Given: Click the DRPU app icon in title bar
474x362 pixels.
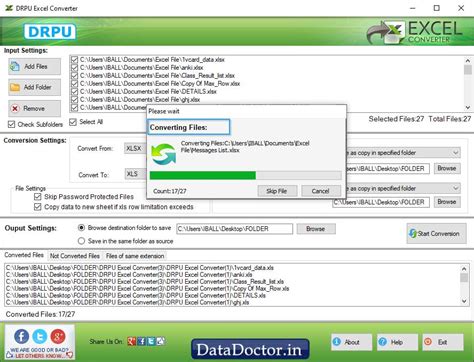Looking at the screenshot, I should click(x=9, y=8).
